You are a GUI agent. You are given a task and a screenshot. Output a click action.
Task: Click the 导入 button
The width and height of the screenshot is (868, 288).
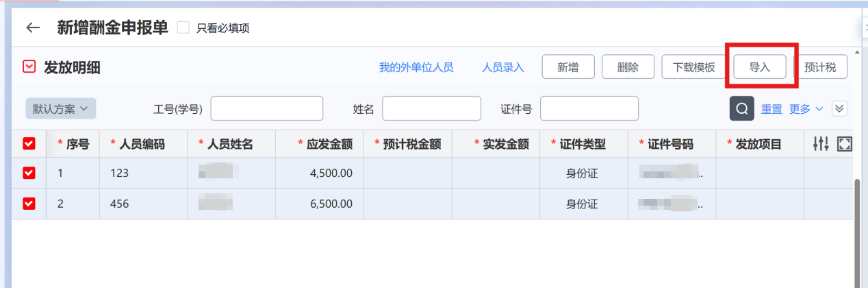point(760,67)
